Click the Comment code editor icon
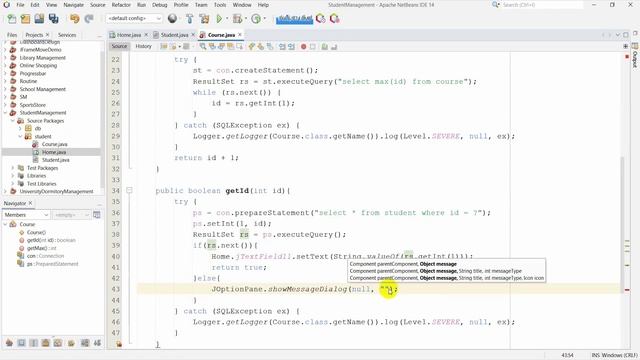 point(325,47)
